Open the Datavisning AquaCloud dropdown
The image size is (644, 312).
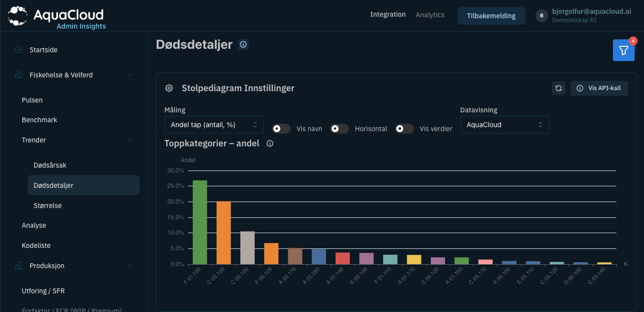point(504,125)
